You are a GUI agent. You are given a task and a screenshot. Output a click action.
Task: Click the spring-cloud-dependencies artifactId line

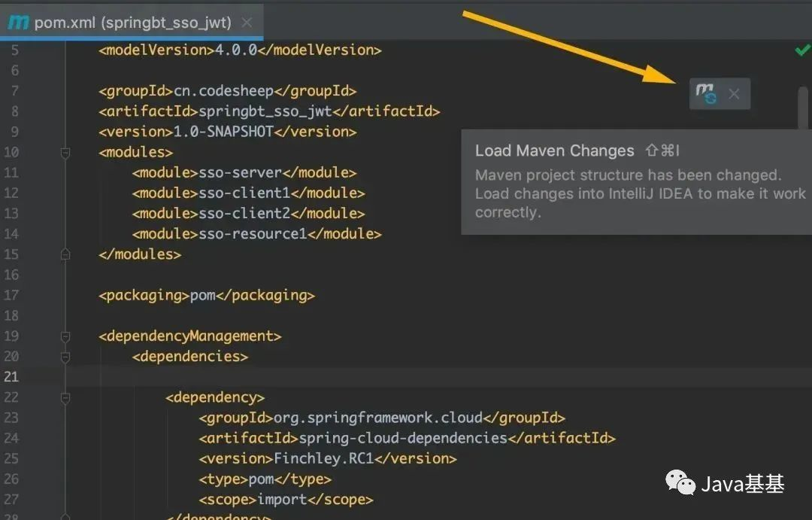click(407, 438)
